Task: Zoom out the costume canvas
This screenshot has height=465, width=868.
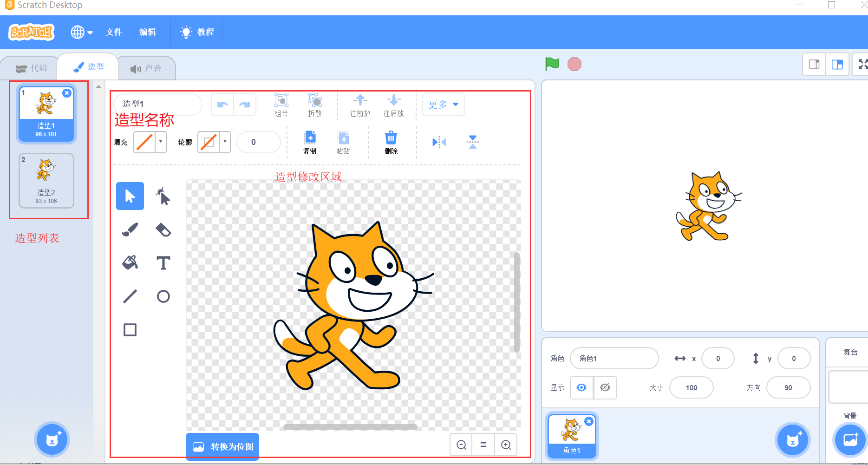Action: tap(461, 445)
